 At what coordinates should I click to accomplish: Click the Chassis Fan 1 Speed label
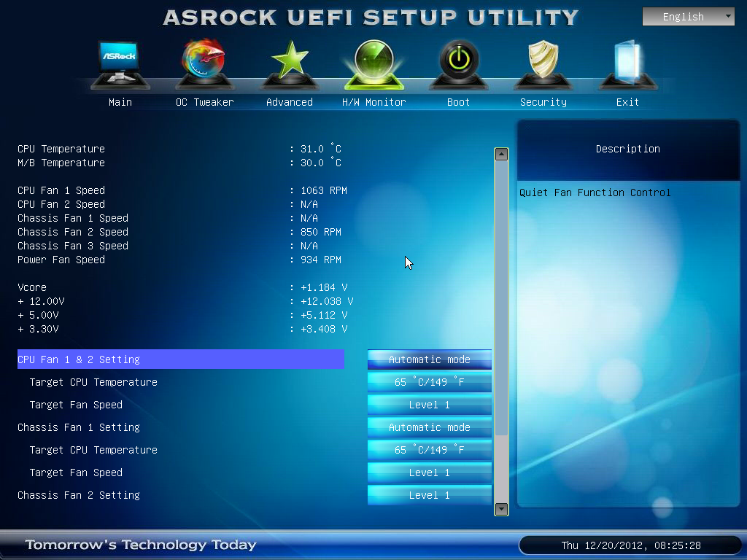[x=73, y=218]
